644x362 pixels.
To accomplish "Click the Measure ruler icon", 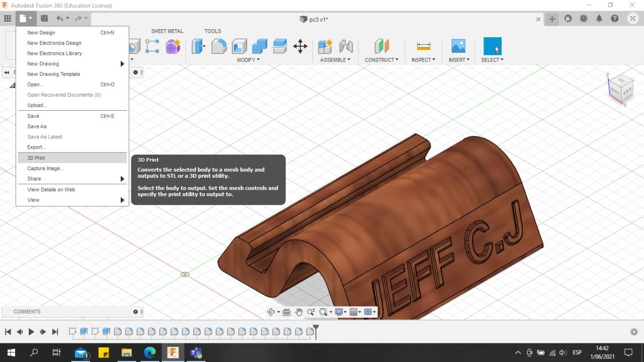I will coord(424,46).
